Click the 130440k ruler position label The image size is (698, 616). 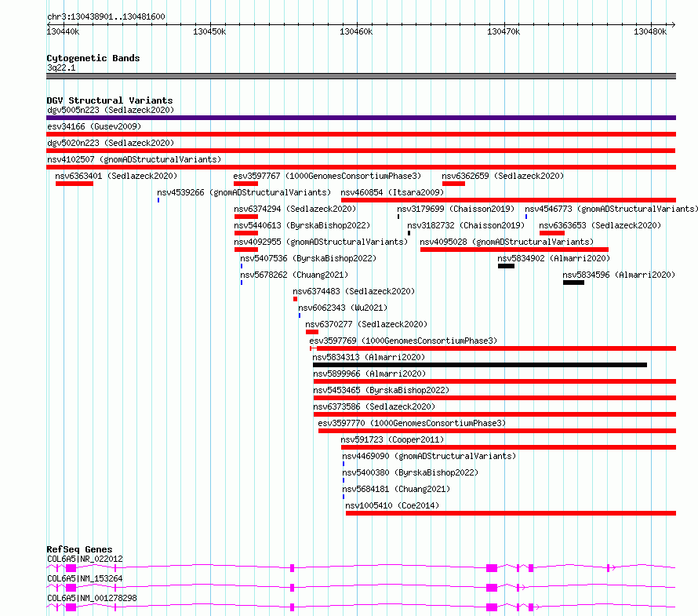pos(63,31)
